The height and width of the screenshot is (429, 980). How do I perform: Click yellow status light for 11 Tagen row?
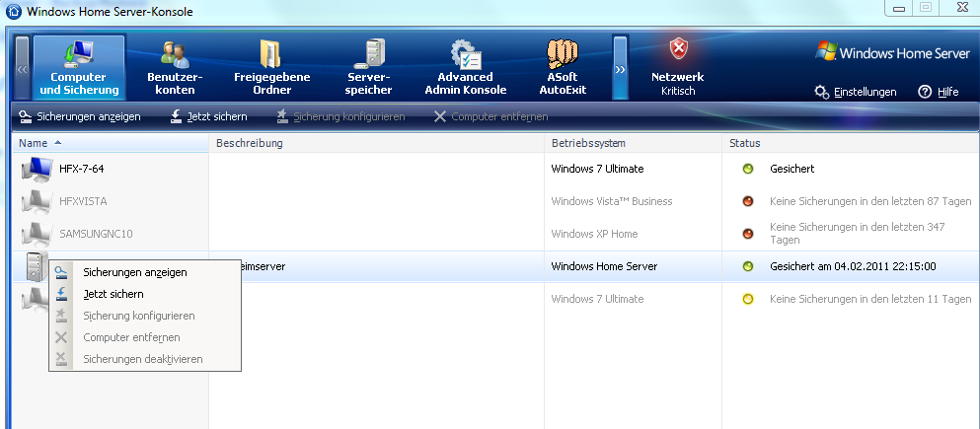click(747, 299)
